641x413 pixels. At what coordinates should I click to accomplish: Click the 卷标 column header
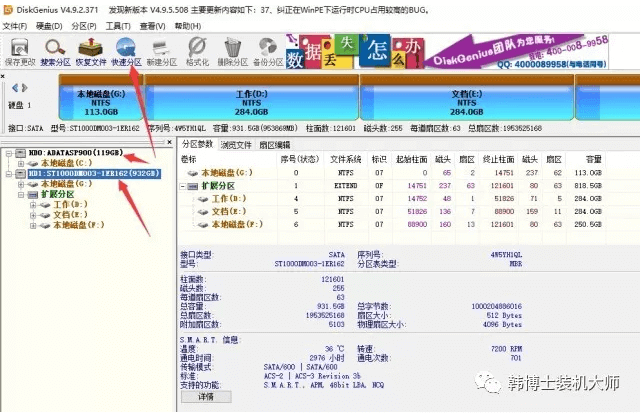tap(189, 159)
